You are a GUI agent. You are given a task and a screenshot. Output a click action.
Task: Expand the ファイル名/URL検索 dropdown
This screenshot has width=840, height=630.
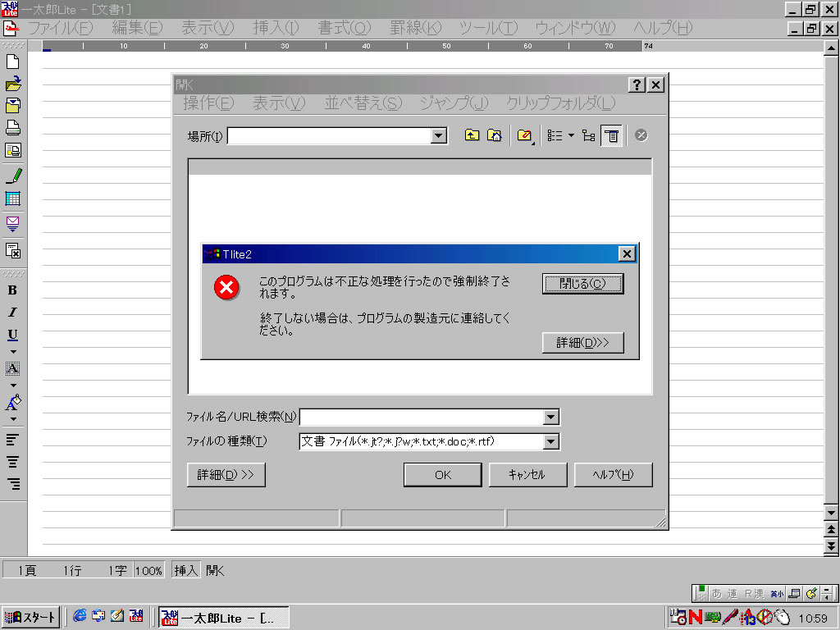click(x=550, y=417)
